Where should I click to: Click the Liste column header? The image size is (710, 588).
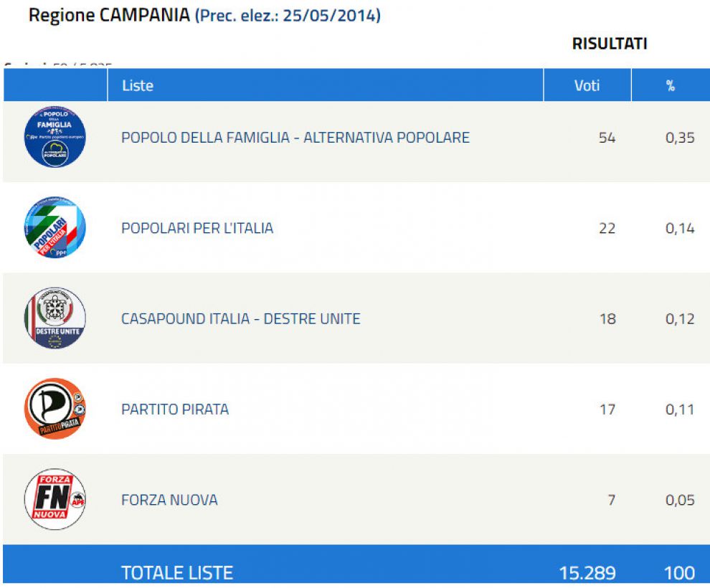tap(138, 85)
